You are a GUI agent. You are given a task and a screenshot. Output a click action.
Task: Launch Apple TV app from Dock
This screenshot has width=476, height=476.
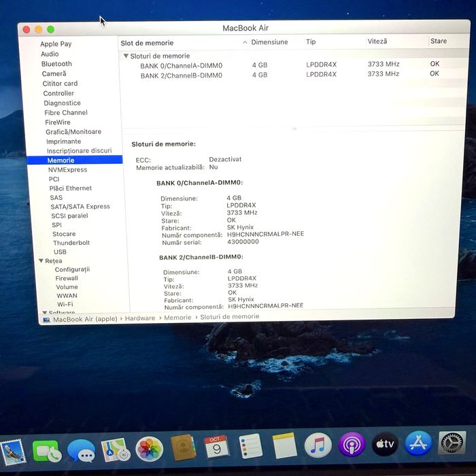(386, 444)
